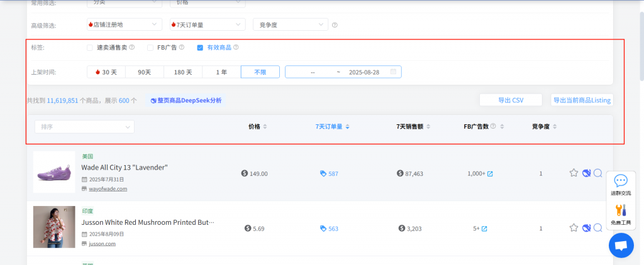
Task: Show help tooltip for 竞争度 filter
Action: click(335, 25)
